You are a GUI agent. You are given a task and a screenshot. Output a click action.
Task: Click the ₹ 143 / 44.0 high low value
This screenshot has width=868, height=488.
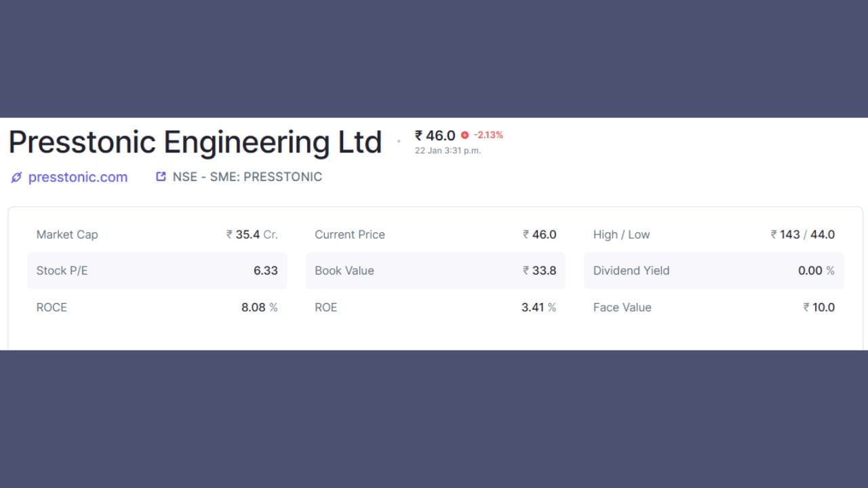point(802,235)
